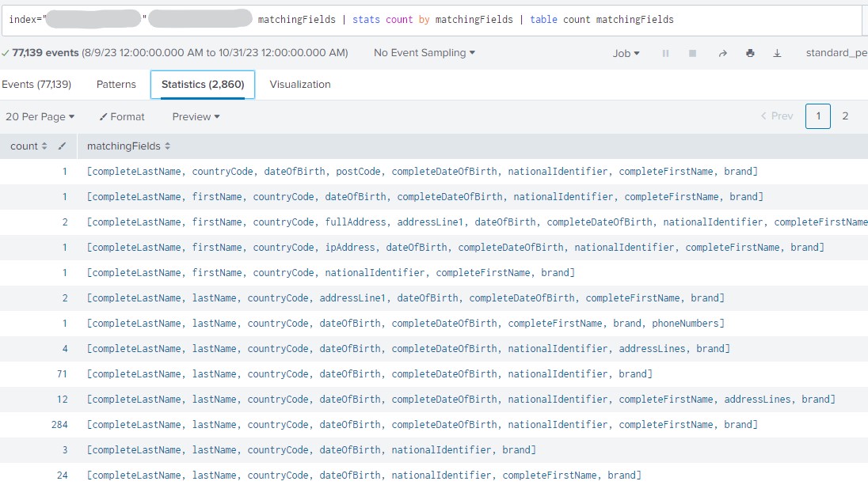Sort by the count column arrows
The width and height of the screenshot is (868, 485).
(44, 146)
